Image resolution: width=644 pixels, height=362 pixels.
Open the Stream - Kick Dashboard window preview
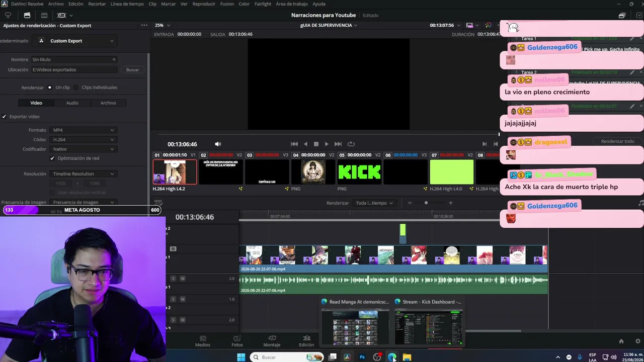pyautogui.click(x=428, y=322)
